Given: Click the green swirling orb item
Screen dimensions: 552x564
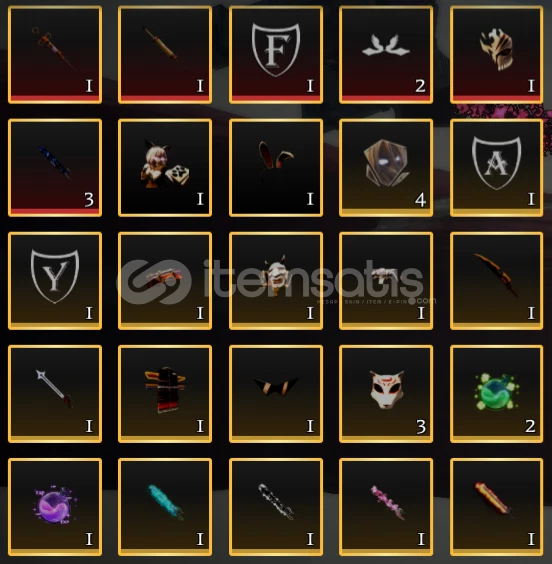Looking at the screenshot, I should tap(496, 394).
